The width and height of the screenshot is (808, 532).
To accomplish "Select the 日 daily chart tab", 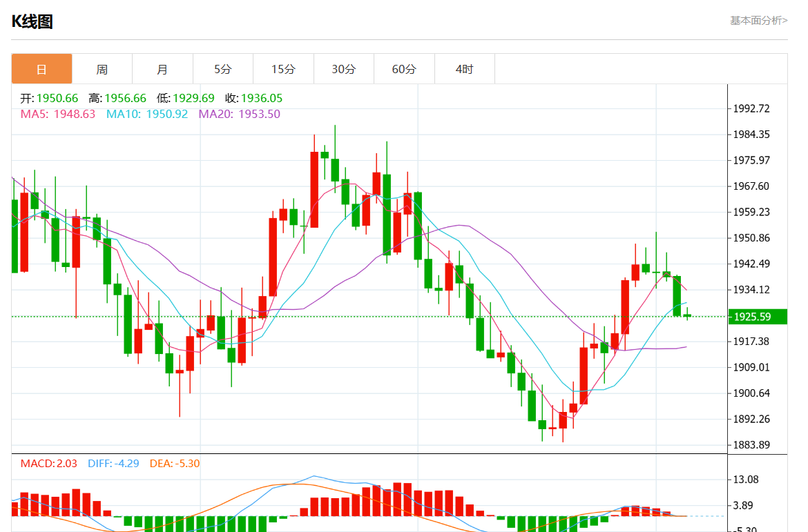I will (x=41, y=68).
